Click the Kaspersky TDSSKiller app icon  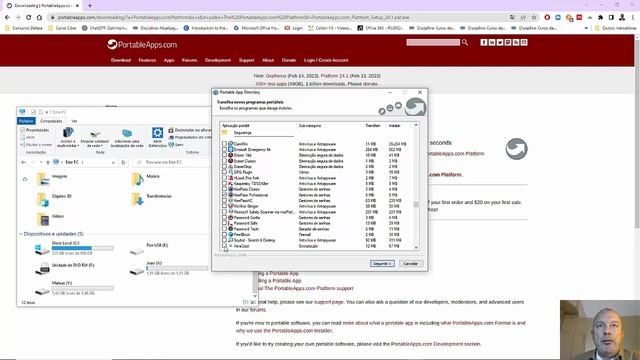click(231, 184)
